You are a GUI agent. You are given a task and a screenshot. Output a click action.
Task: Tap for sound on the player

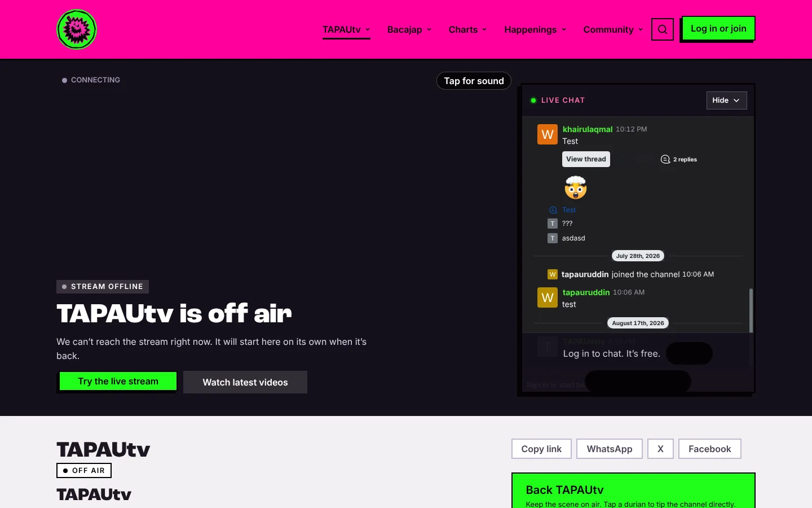(474, 81)
